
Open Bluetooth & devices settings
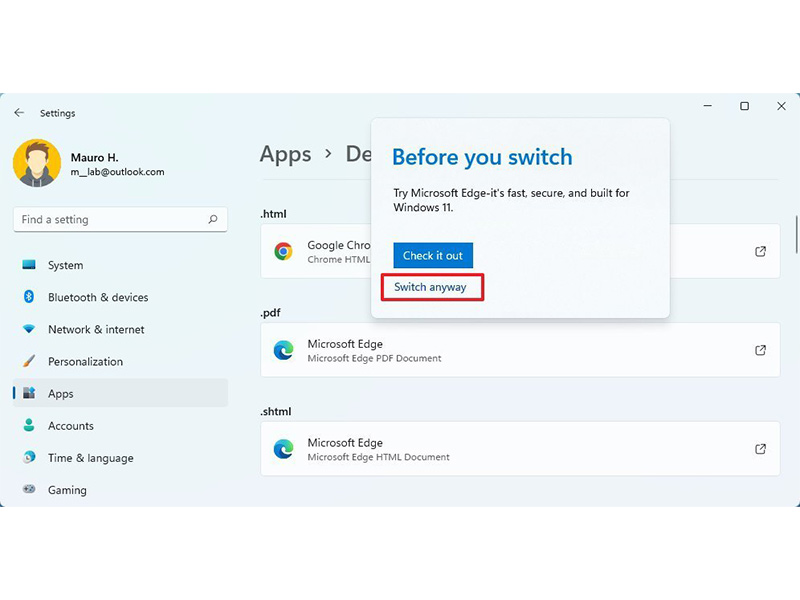120,297
